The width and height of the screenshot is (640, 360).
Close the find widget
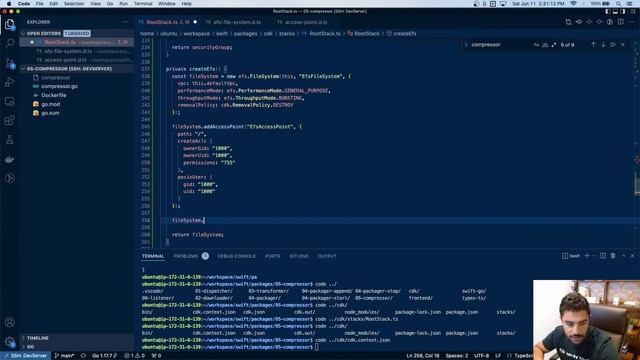(623, 44)
